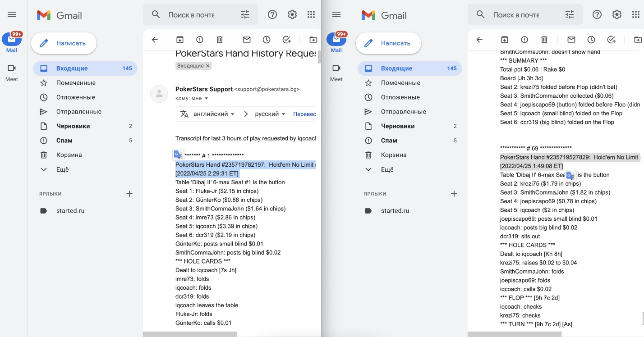The height and width of the screenshot is (337, 644).
Task: Select 'Спам' in left window
Action: click(x=85, y=141)
